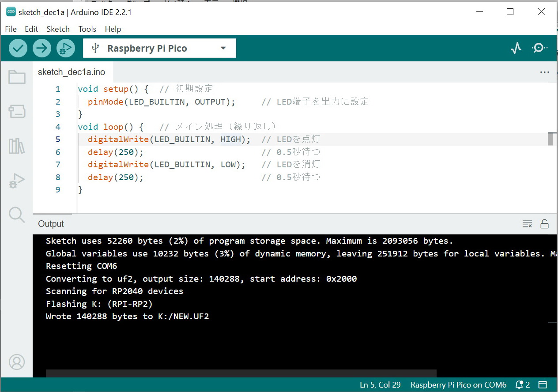
Task: Click the '初期設定' comment on line 1
Action: (x=186, y=89)
